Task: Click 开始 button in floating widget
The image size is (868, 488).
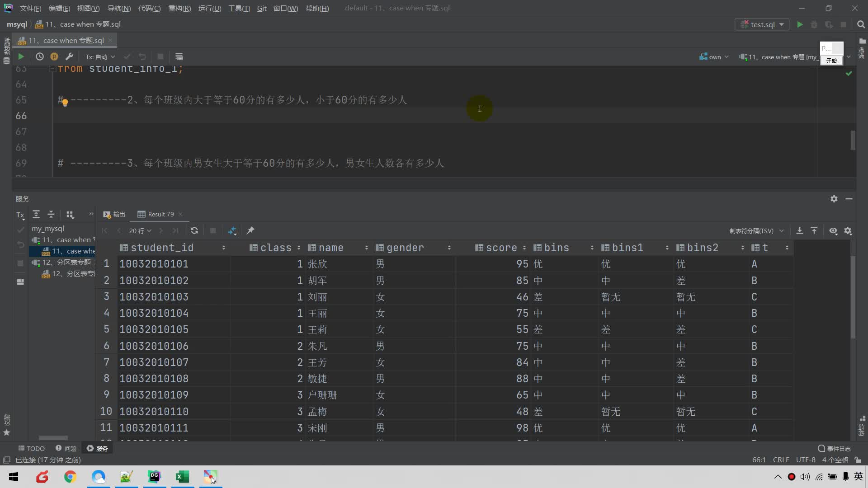Action: click(x=831, y=61)
